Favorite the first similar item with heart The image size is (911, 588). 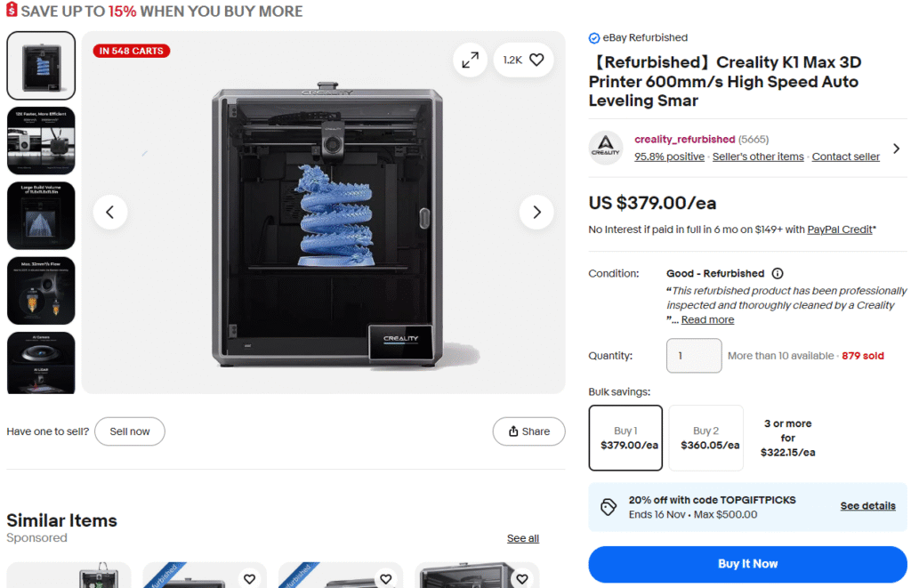[249, 578]
